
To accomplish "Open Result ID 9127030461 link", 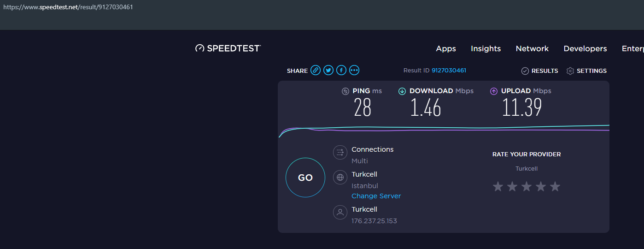I will pyautogui.click(x=449, y=71).
